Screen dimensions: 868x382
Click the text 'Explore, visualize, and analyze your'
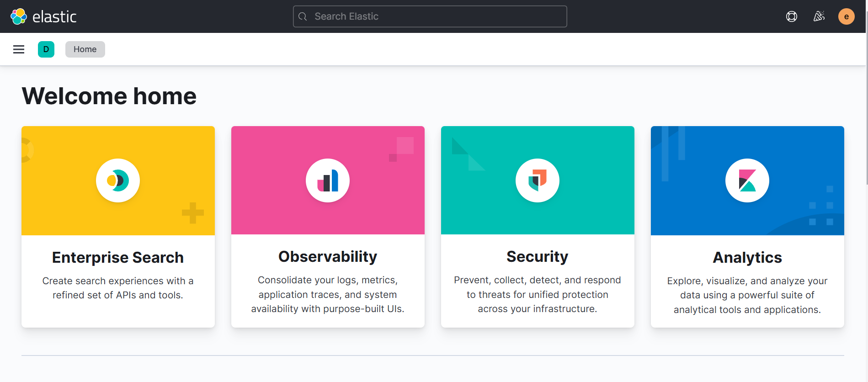pos(747,281)
